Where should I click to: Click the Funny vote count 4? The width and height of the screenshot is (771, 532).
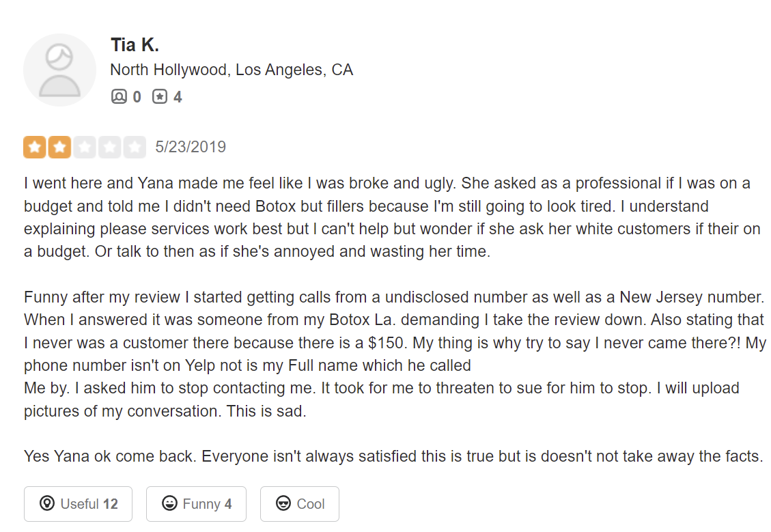[x=228, y=504]
